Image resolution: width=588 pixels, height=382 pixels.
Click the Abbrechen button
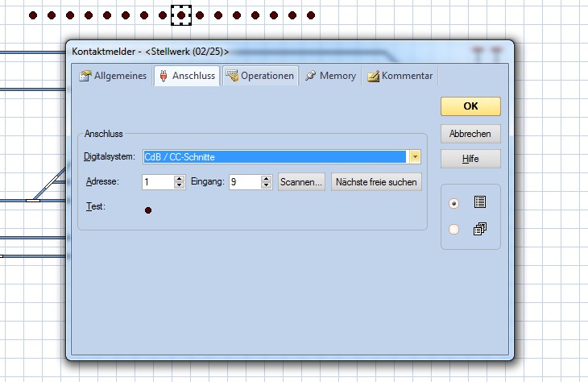click(x=470, y=134)
